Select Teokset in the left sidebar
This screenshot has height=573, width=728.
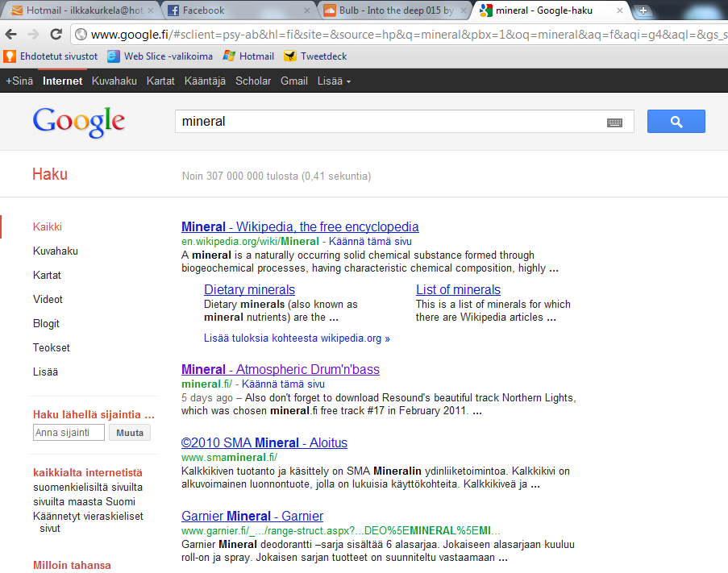tap(51, 347)
